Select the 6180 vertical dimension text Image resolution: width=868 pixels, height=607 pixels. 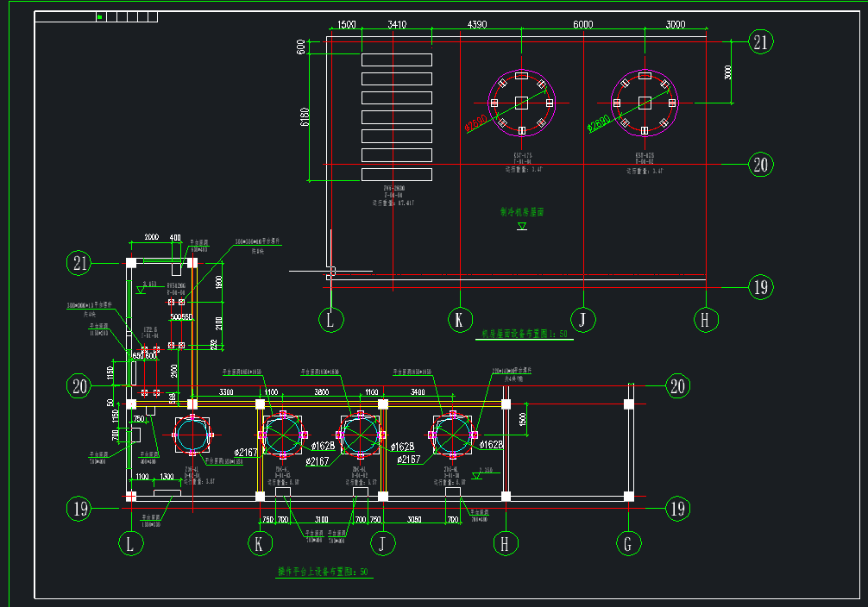[x=304, y=116]
